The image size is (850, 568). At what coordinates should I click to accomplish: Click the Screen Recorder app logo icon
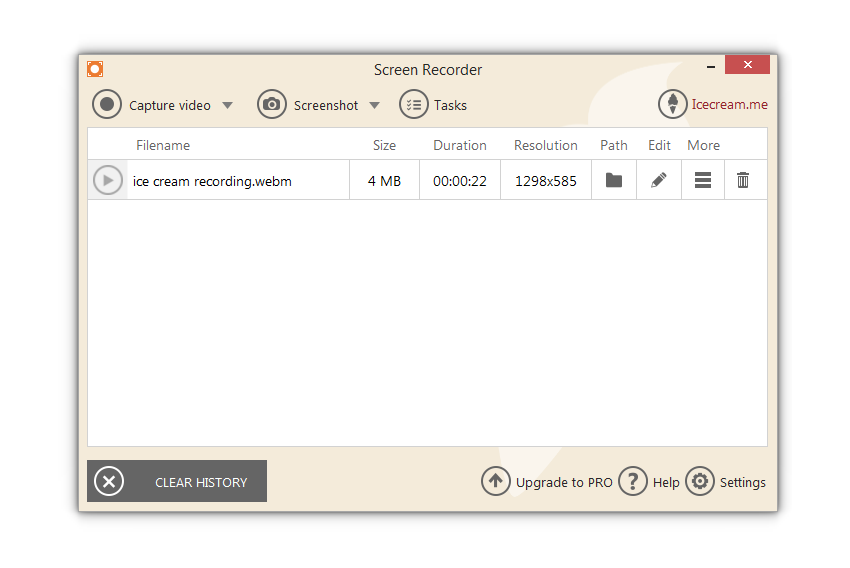click(x=95, y=69)
